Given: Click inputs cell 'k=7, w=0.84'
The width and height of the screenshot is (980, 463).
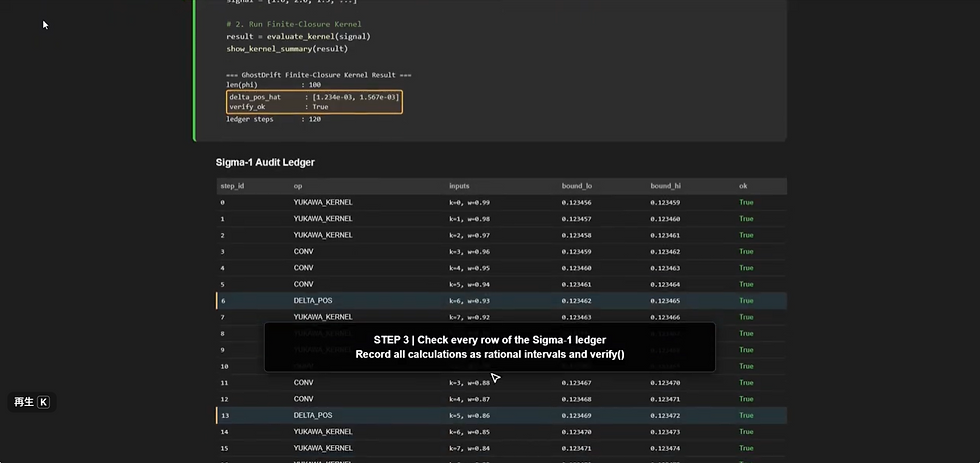Looking at the screenshot, I should pyautogui.click(x=469, y=448).
